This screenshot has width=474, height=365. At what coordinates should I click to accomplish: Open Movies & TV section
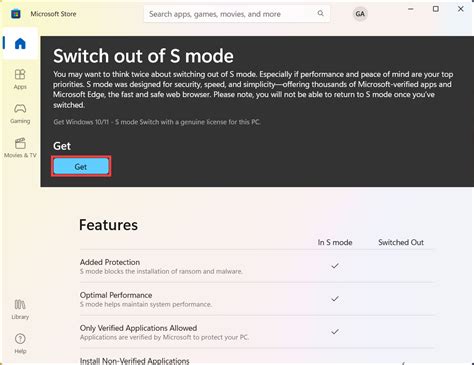20,148
